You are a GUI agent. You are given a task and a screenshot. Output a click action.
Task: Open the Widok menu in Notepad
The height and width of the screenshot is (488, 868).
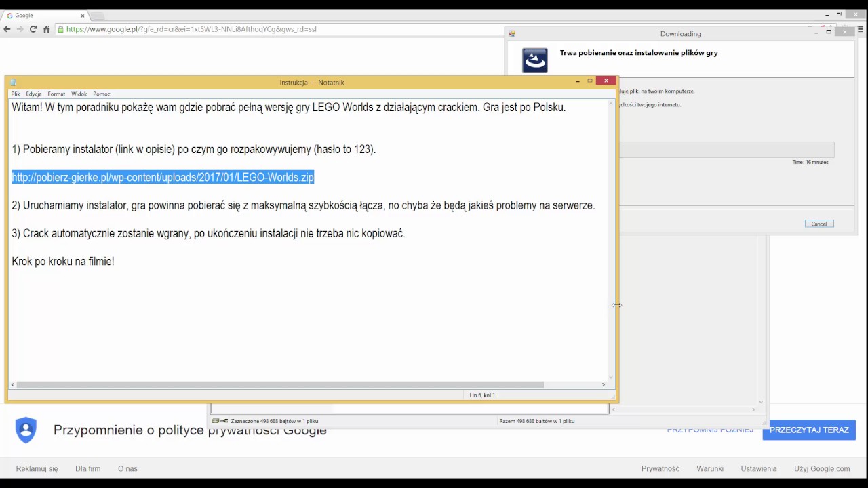pyautogui.click(x=79, y=94)
